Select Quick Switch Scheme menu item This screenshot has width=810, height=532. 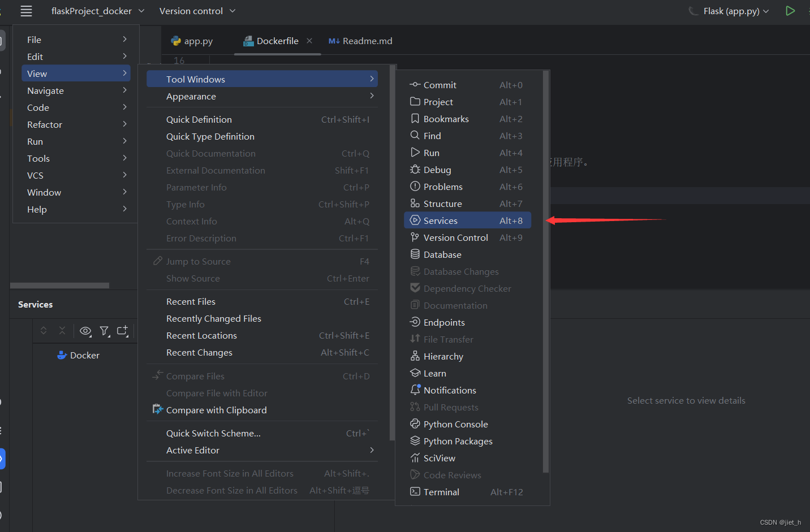(x=262, y=433)
